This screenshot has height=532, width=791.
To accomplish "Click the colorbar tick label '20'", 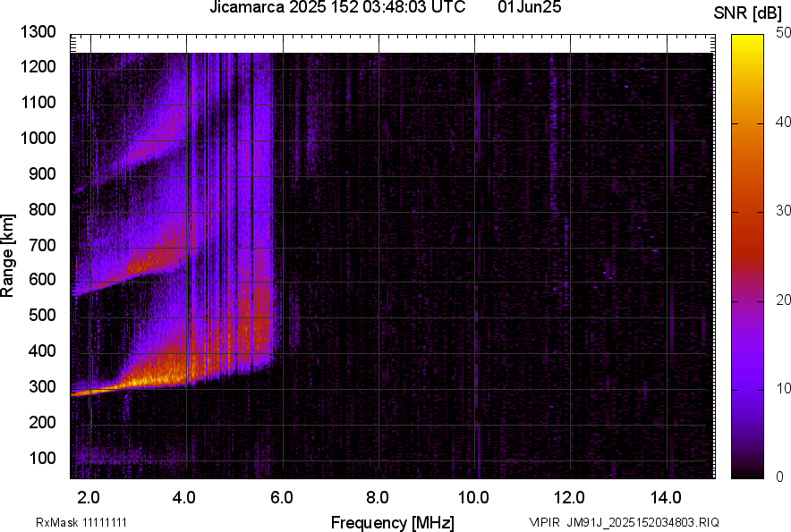I will point(783,300).
